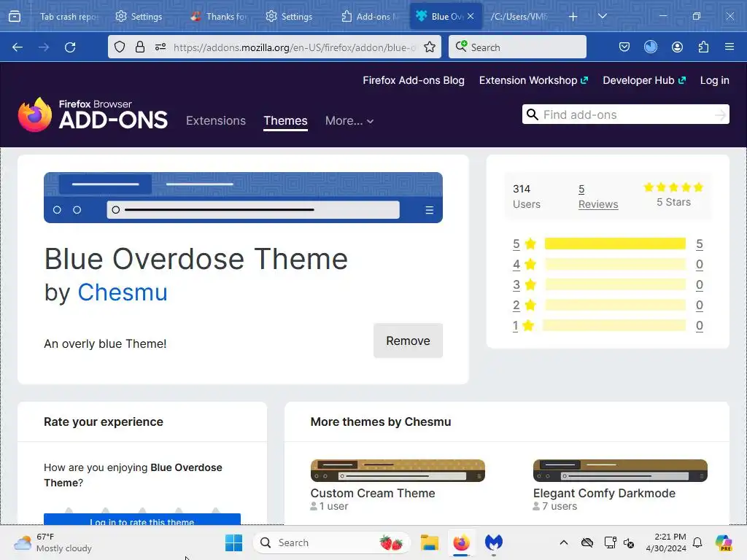Open the Firefox View icon
Viewport: 747px width, 560px height.
[x=15, y=17]
